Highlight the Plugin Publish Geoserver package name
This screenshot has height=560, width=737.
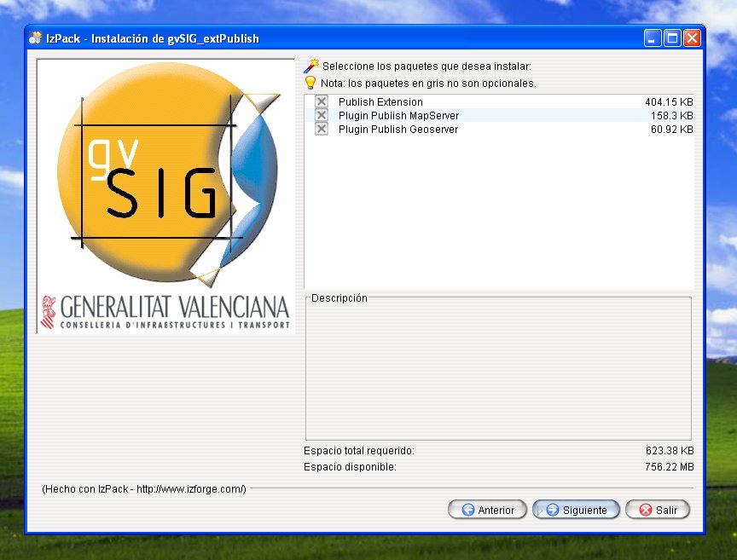point(398,129)
